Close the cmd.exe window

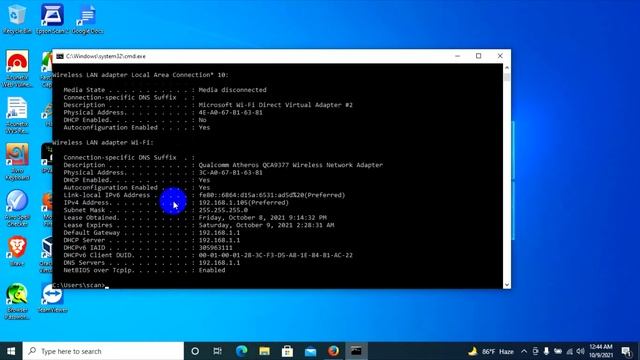500,56
